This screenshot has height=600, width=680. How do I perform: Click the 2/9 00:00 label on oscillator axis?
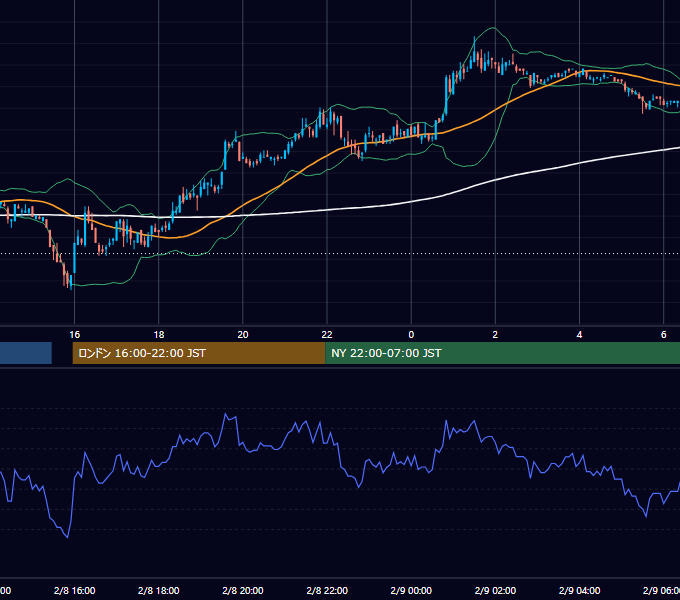click(x=411, y=590)
